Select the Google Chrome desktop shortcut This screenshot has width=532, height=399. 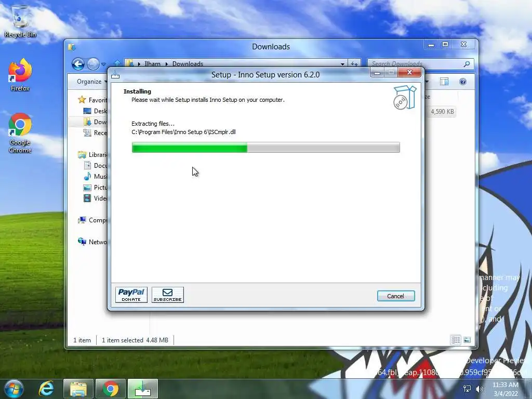click(20, 134)
